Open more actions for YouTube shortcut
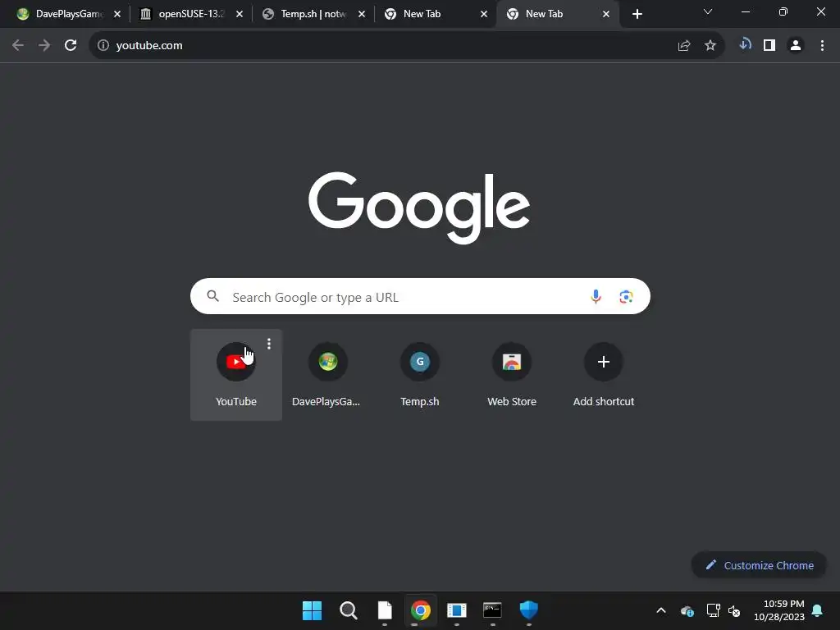 tap(269, 344)
